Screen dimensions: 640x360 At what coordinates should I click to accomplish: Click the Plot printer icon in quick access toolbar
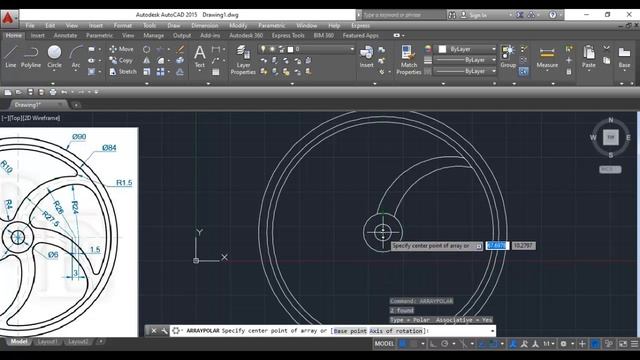pos(53,92)
